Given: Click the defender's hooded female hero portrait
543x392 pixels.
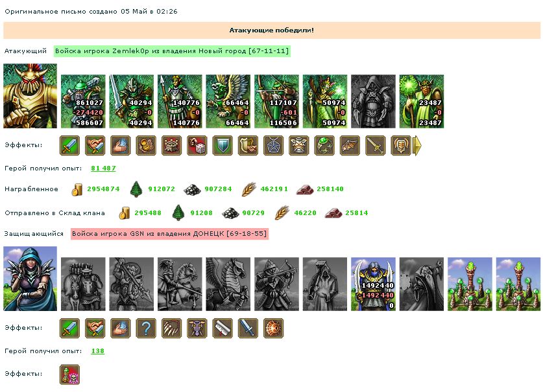Looking at the screenshot, I should tap(30, 279).
